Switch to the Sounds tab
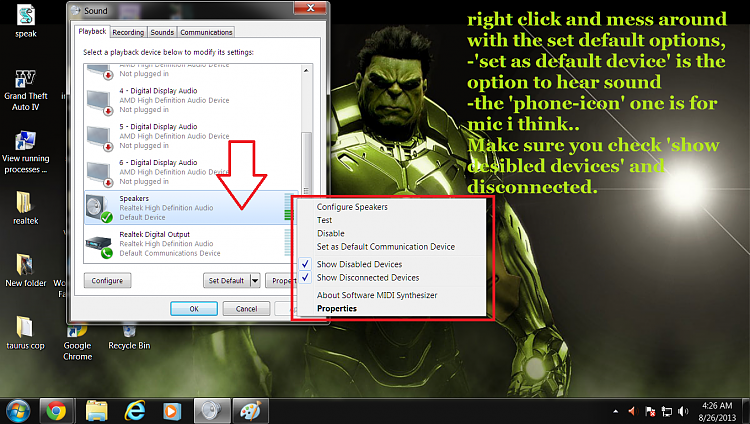The image size is (750, 424). (x=162, y=32)
